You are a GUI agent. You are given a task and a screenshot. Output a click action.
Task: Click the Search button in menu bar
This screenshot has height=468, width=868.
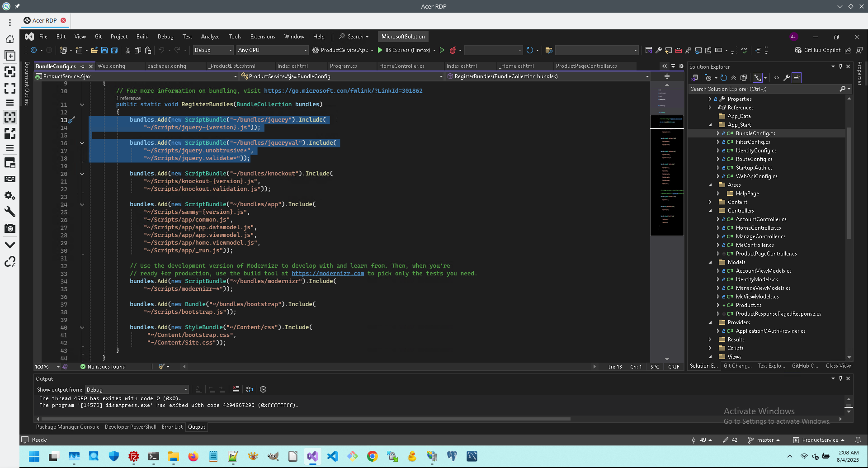pos(354,37)
